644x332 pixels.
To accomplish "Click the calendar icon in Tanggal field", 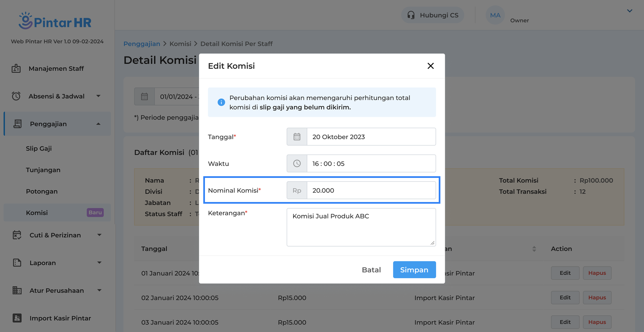I will click(x=297, y=137).
